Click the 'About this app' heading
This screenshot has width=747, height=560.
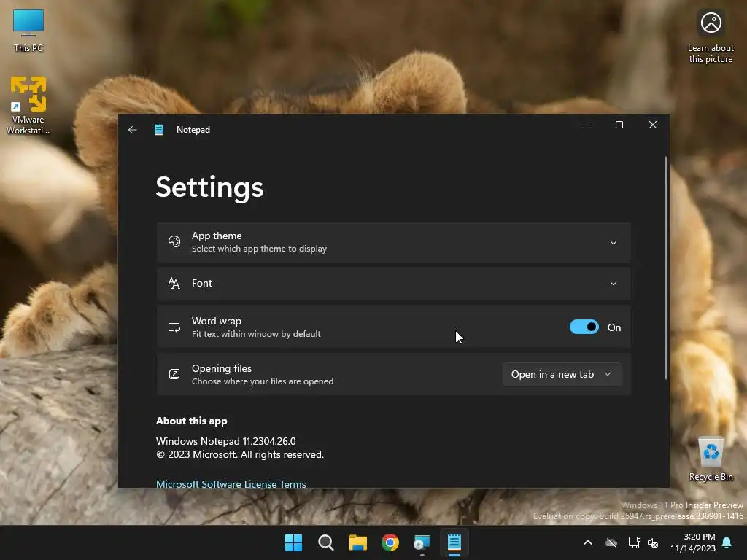[x=192, y=421]
